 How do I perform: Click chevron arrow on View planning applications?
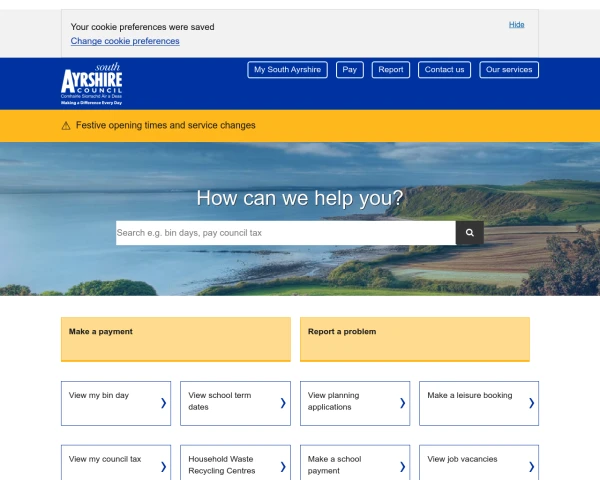tap(402, 403)
